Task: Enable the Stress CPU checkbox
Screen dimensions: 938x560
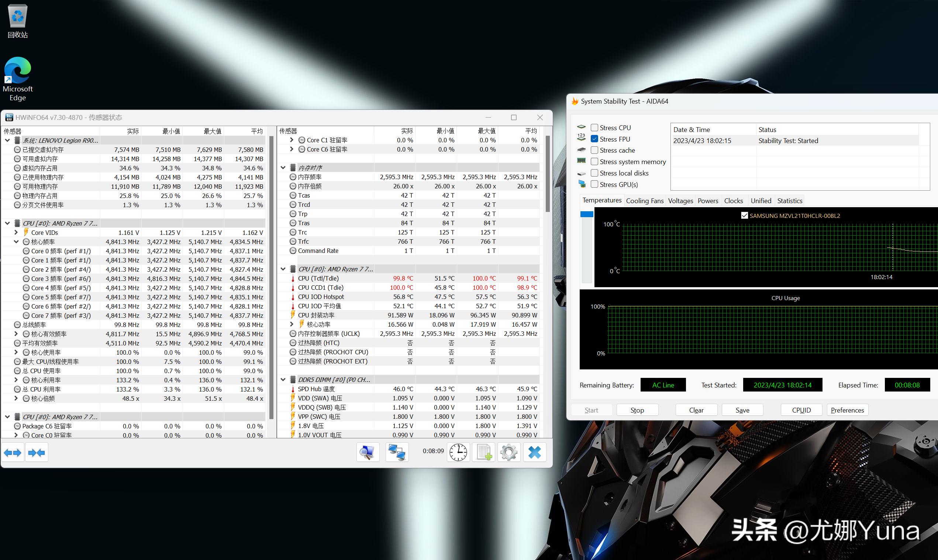Action: (594, 128)
